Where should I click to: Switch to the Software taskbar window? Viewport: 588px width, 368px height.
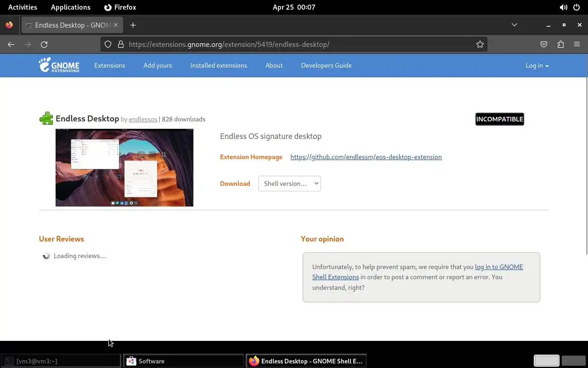point(184,361)
